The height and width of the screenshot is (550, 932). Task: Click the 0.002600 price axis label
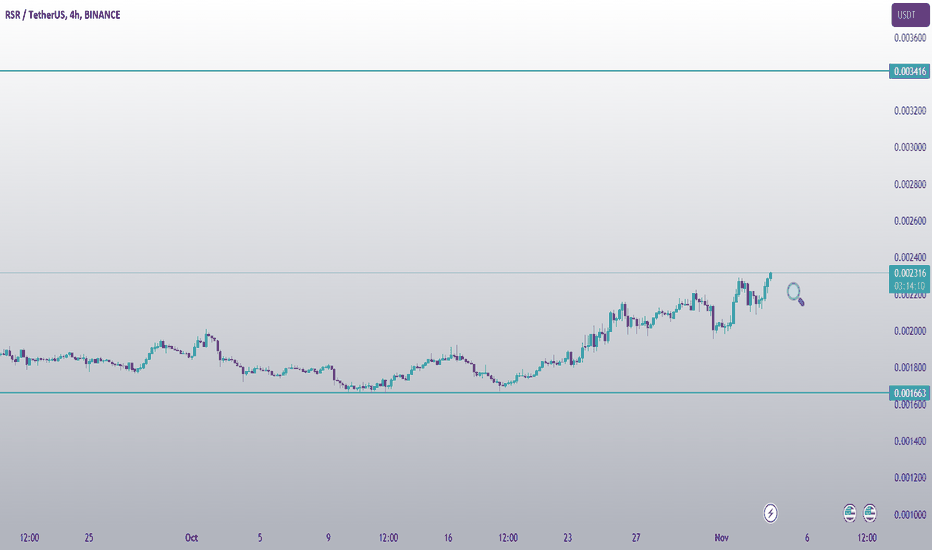910,221
